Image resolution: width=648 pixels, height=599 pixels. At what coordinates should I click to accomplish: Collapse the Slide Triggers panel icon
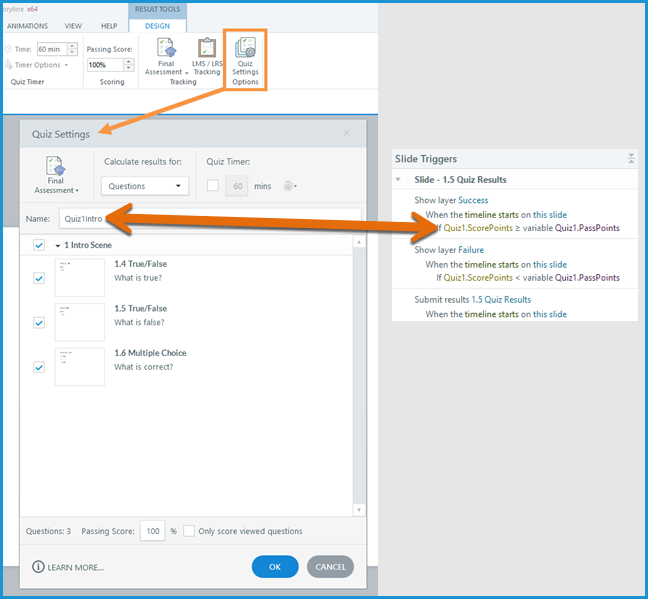pos(631,159)
